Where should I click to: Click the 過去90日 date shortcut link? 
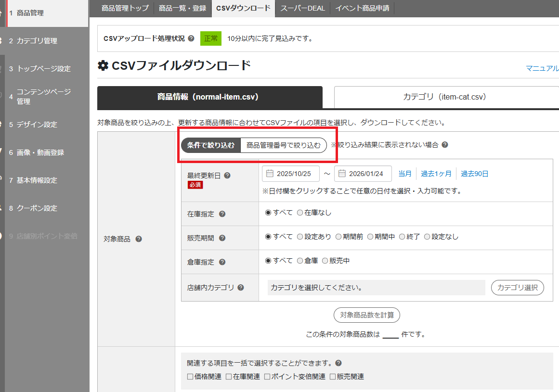(x=474, y=174)
